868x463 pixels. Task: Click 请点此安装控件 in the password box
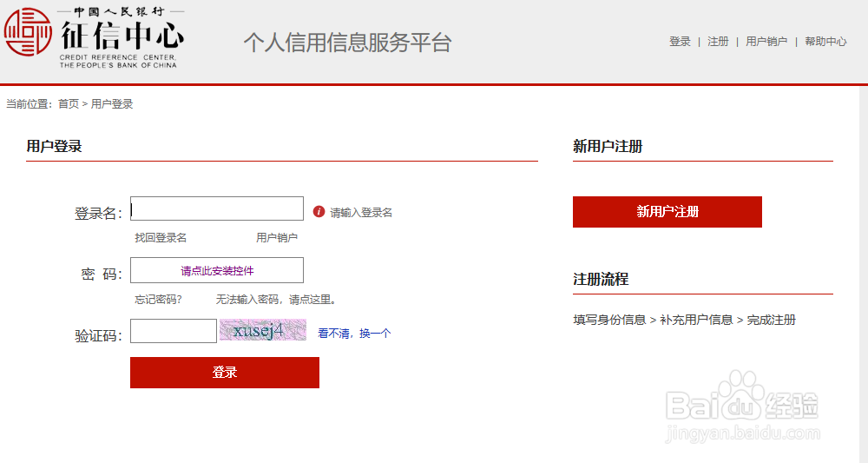pos(217,271)
